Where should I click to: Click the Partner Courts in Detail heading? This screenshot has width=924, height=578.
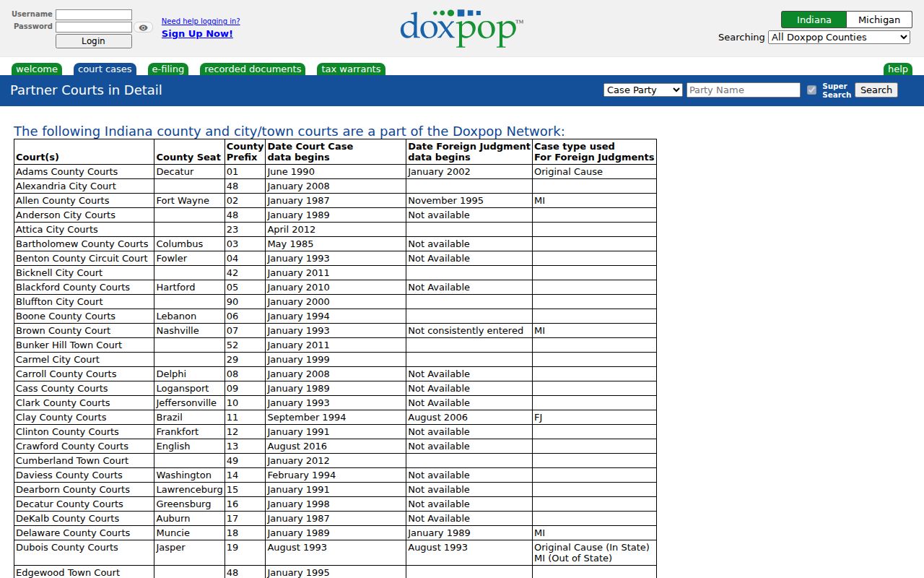pos(86,90)
